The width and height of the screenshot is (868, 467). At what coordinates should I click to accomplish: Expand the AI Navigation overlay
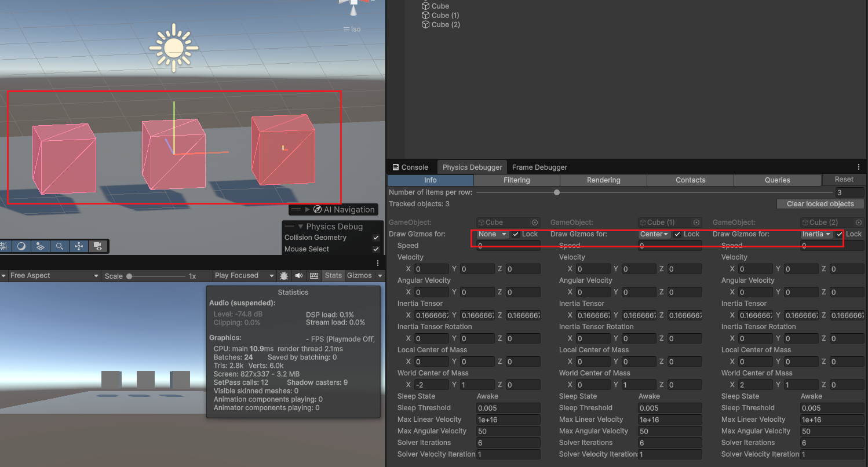tap(308, 210)
